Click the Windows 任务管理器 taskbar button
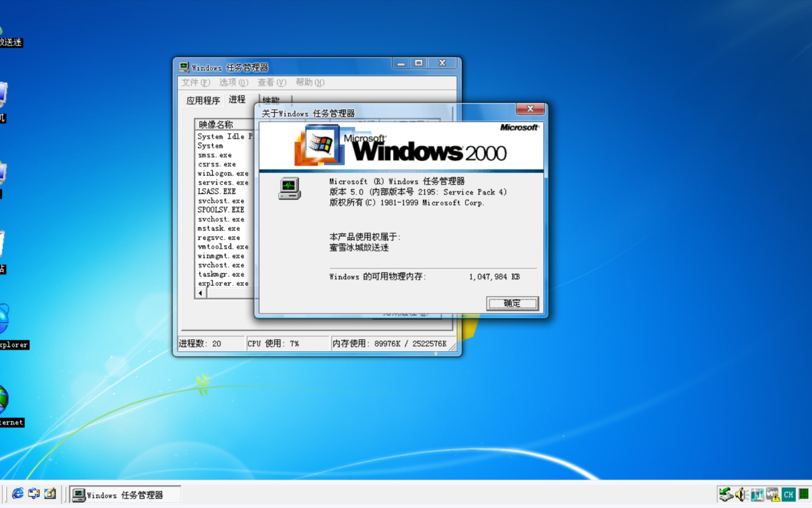The height and width of the screenshot is (508, 812). 125,495
